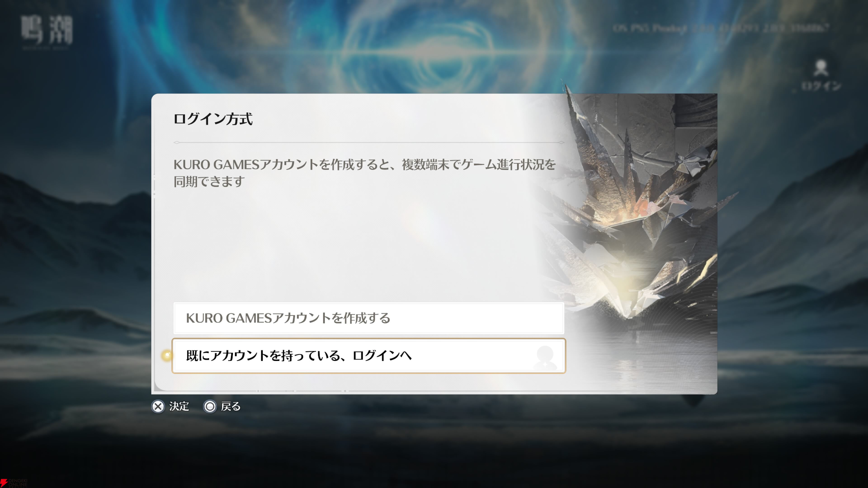The height and width of the screenshot is (488, 868).
Task: Click profile silhouette icon inside highlighted option
Action: pos(545,357)
